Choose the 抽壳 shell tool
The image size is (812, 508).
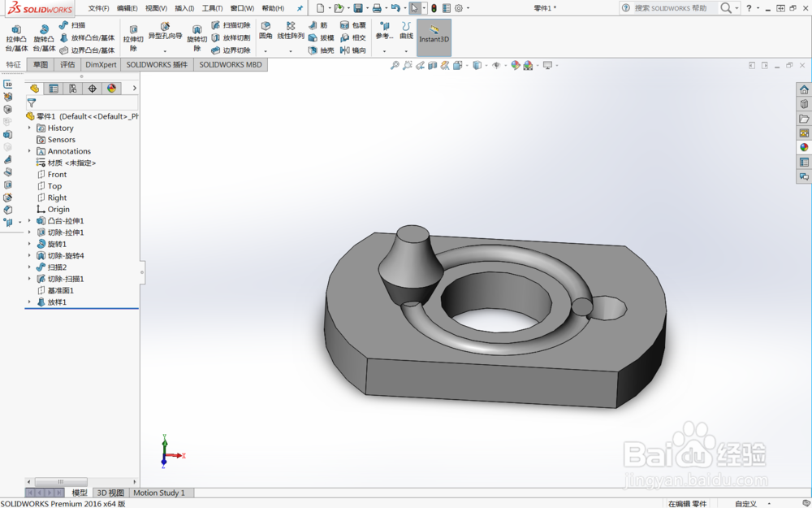coord(321,50)
